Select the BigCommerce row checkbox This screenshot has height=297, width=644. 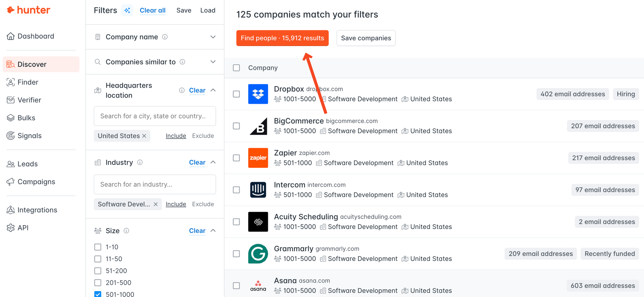click(x=236, y=126)
